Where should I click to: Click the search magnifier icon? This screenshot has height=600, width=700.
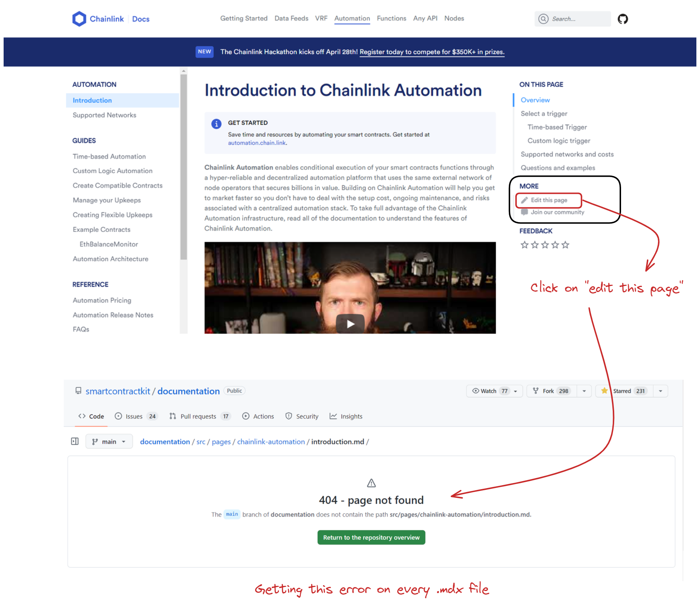544,18
